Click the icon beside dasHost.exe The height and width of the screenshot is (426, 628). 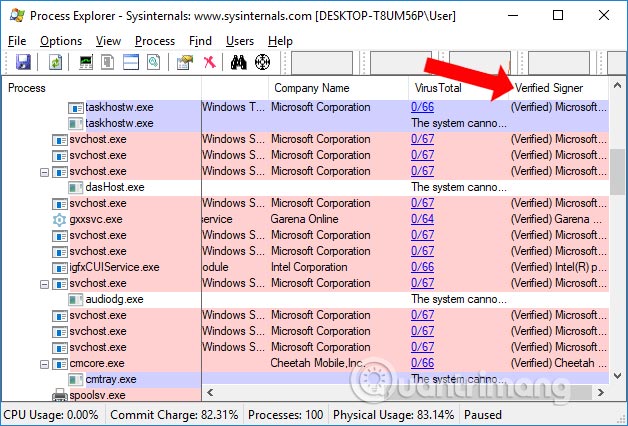76,187
